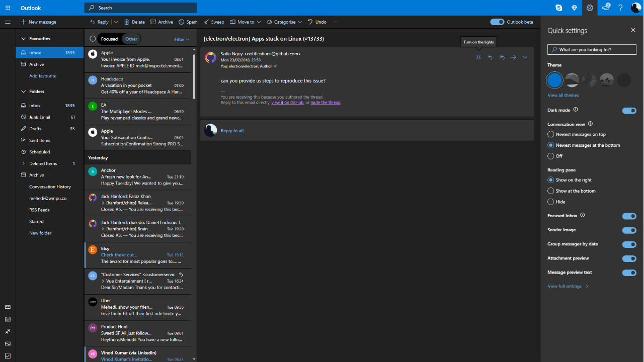Expand the Deleted Items folder
This screenshot has height=362, width=644.
[23, 163]
